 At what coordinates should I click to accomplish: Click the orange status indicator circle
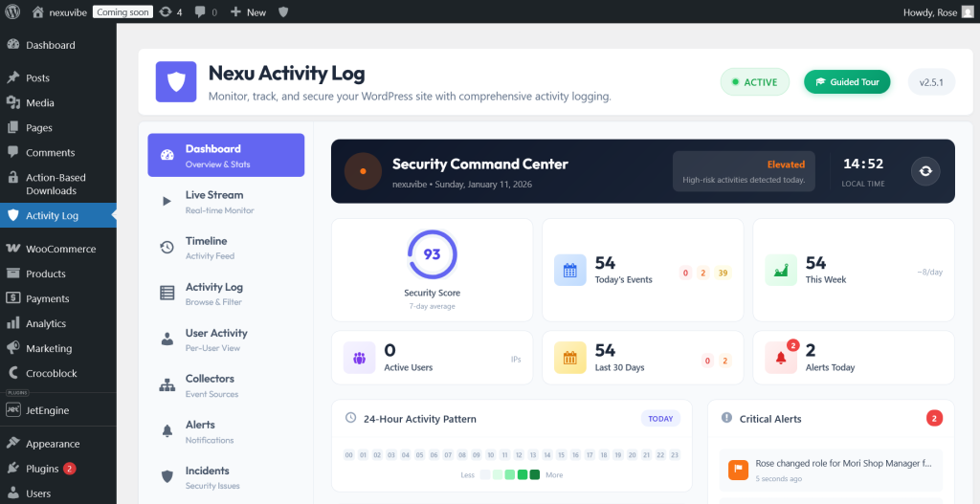(363, 171)
